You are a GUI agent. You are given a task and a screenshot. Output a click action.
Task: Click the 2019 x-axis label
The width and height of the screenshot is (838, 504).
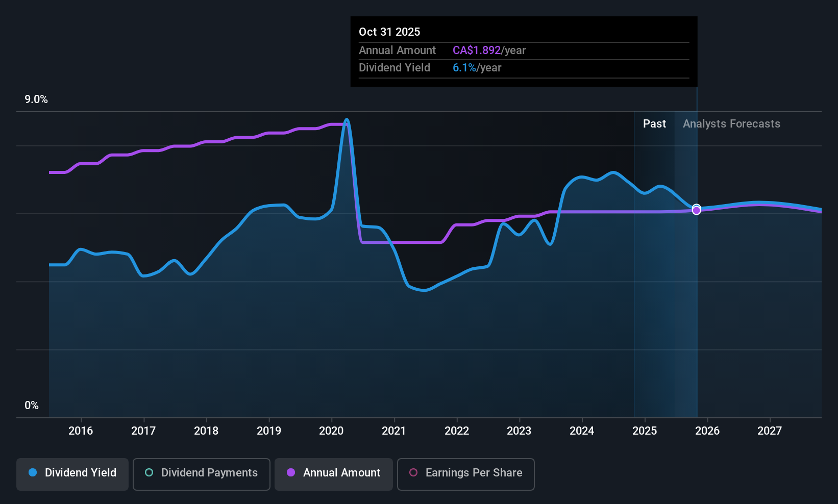coord(269,431)
